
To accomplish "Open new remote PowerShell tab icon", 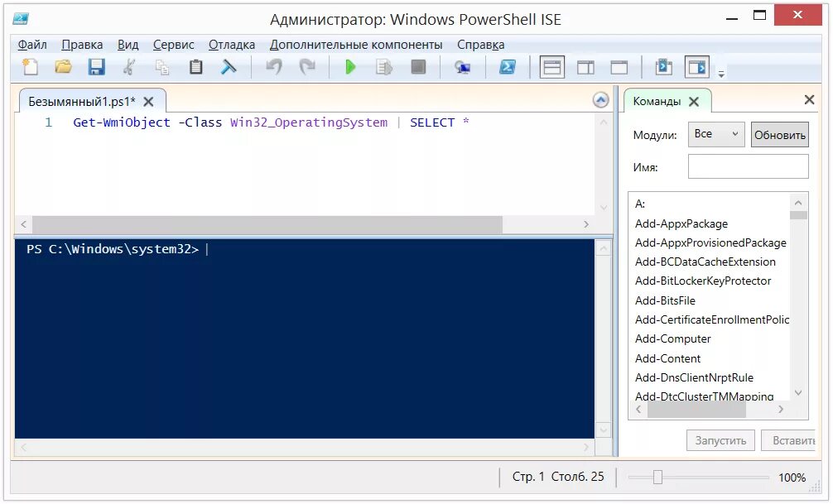I will (x=462, y=67).
